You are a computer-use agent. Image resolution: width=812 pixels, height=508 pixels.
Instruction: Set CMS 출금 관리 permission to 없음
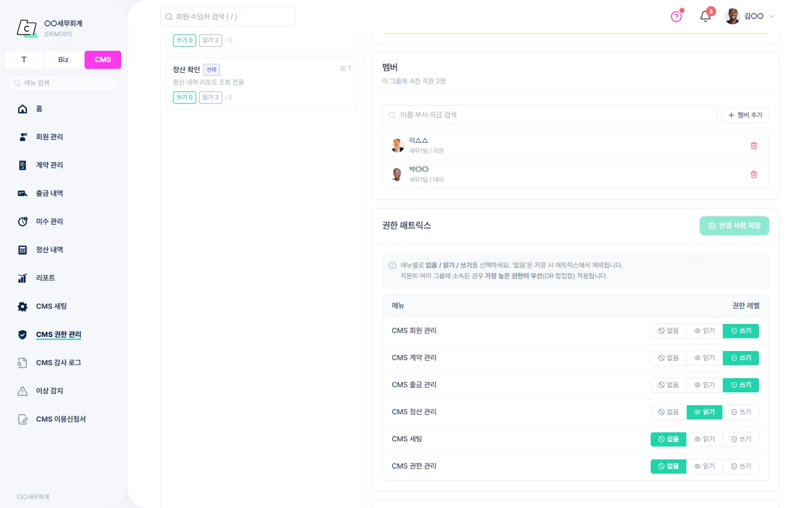(x=668, y=385)
